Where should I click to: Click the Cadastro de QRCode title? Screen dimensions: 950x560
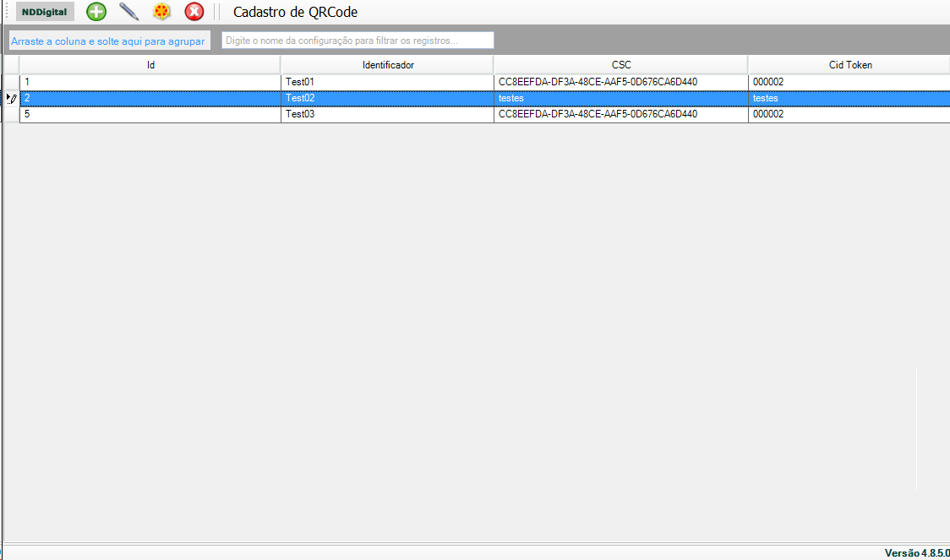[x=295, y=12]
